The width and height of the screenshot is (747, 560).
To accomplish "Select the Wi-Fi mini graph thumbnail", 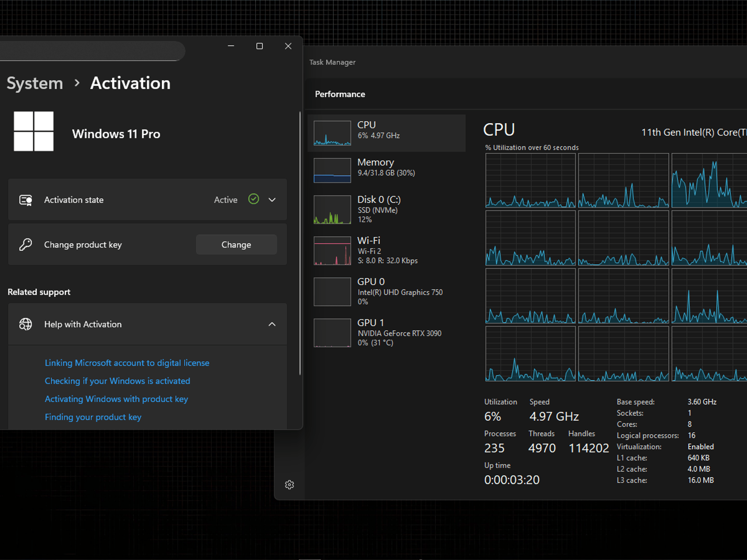I will pyautogui.click(x=332, y=251).
